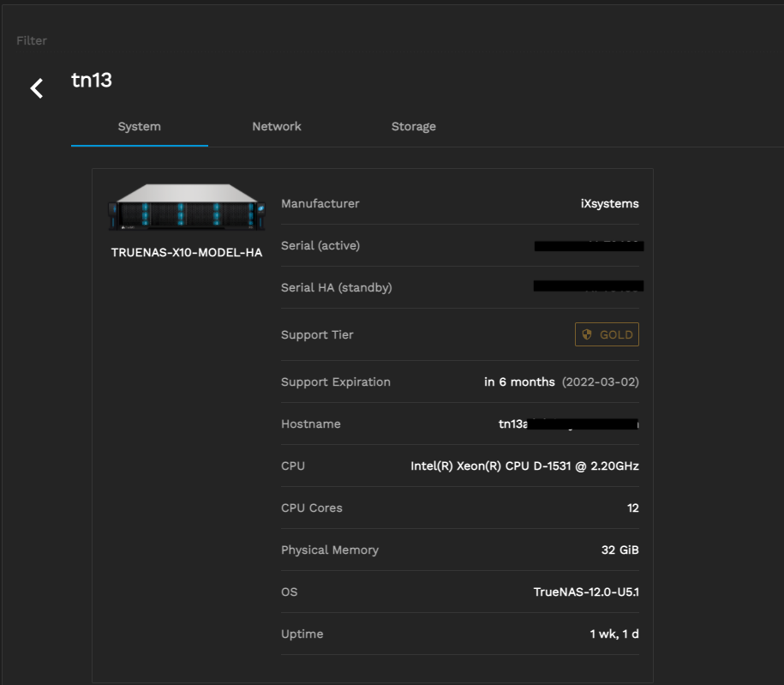This screenshot has height=685, width=784.
Task: Switch to the Network tab
Action: pos(276,127)
